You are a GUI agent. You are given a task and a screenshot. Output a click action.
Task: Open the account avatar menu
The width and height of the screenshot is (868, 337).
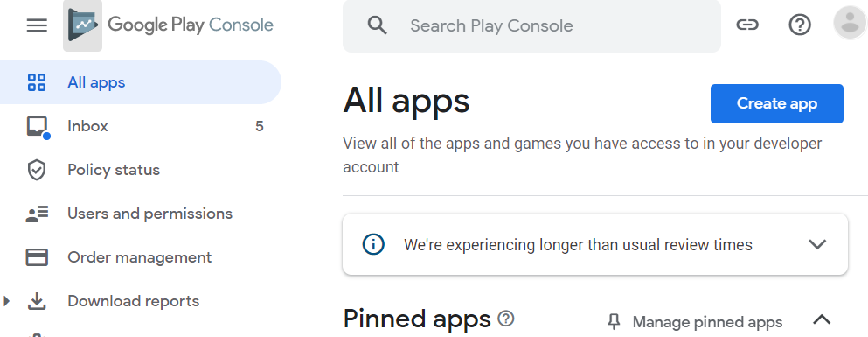[x=850, y=24]
